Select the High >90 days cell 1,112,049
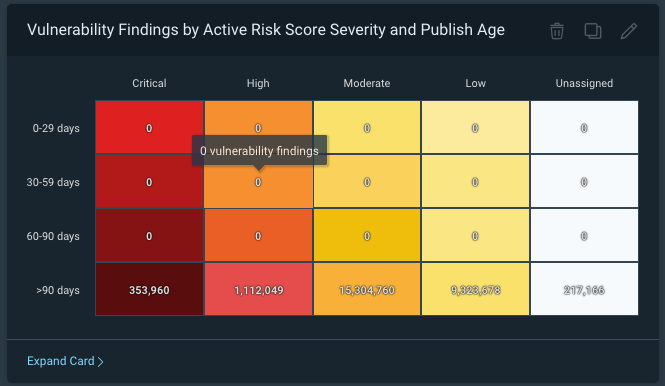 coord(258,289)
